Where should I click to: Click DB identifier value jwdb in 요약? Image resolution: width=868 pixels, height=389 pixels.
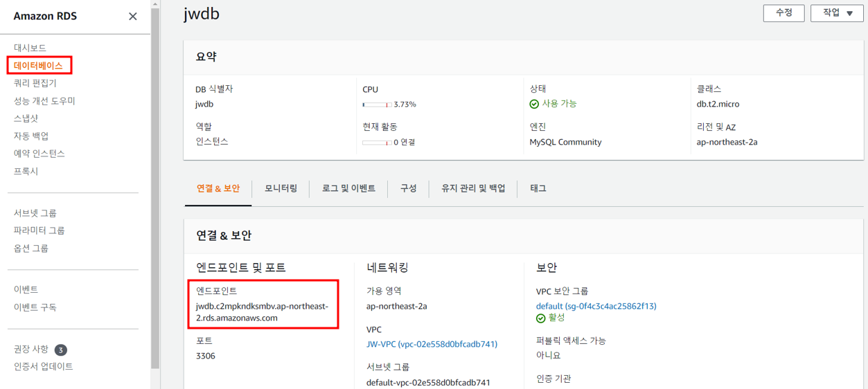(x=204, y=105)
